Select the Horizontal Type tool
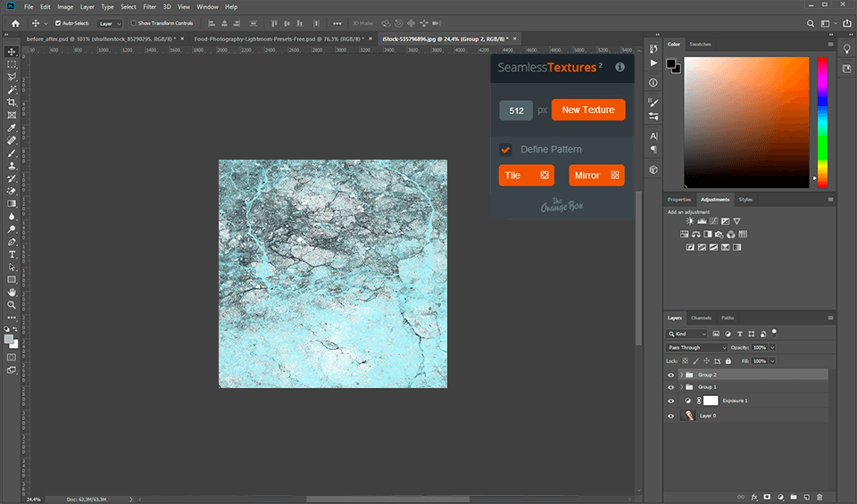The image size is (857, 504). pyautogui.click(x=12, y=254)
